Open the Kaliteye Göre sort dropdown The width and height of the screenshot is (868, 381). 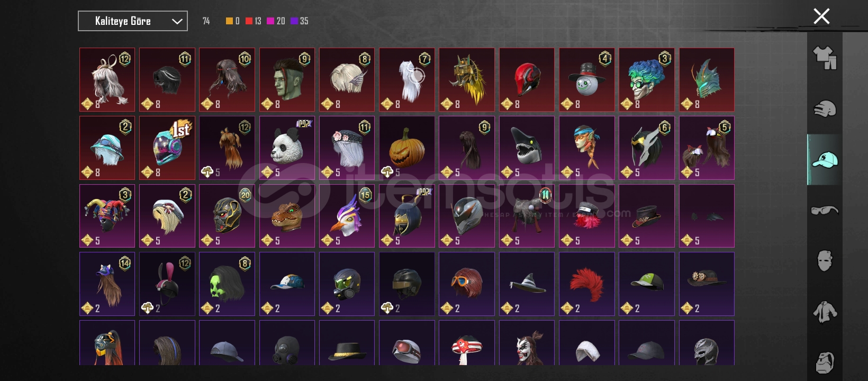pyautogui.click(x=133, y=21)
